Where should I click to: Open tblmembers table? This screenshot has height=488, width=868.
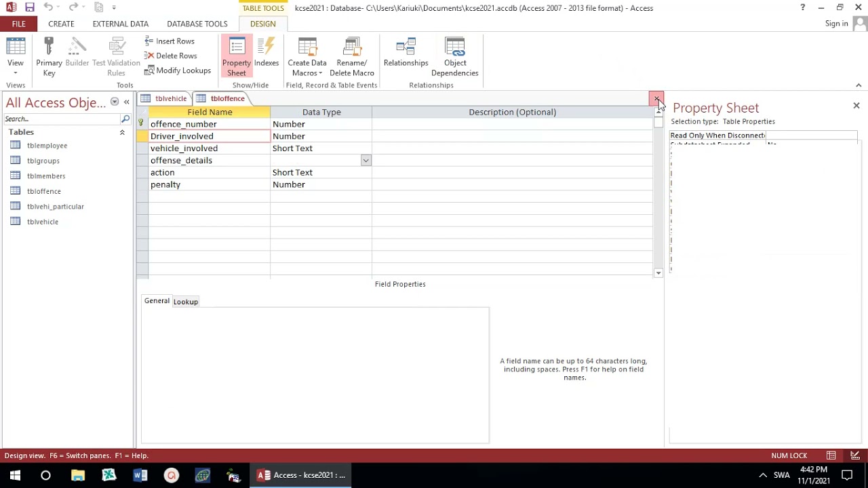pyautogui.click(x=46, y=176)
